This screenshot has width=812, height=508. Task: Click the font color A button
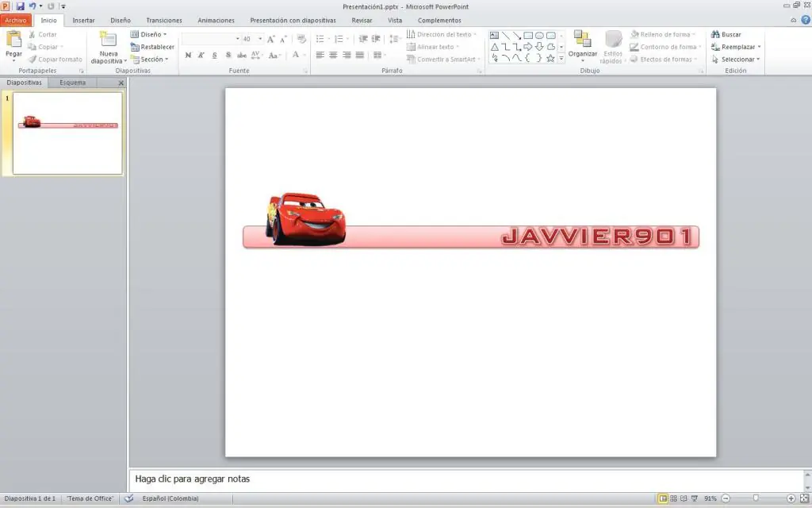pos(296,55)
